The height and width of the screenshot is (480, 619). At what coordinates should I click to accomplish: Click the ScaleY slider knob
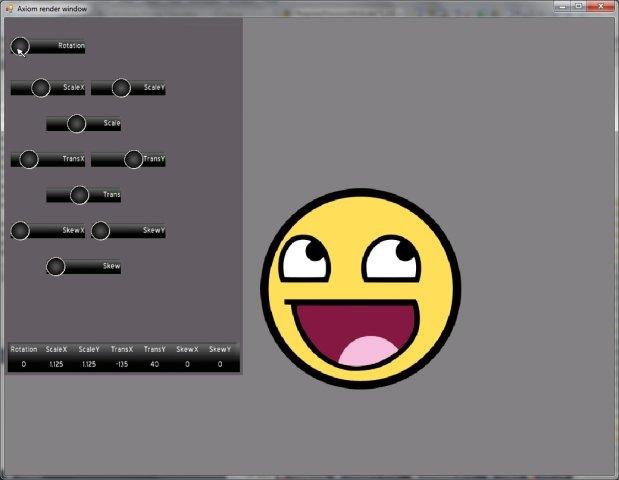point(121,88)
